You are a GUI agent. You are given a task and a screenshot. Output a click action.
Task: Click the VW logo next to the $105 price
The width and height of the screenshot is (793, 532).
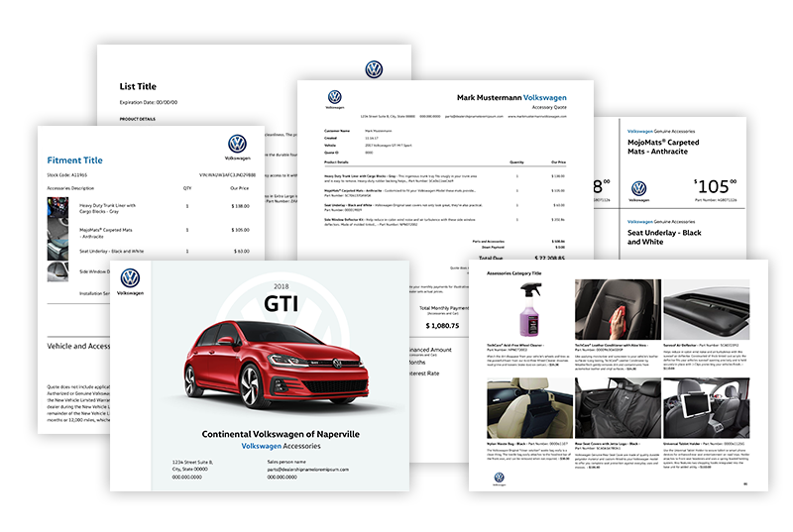(638, 189)
